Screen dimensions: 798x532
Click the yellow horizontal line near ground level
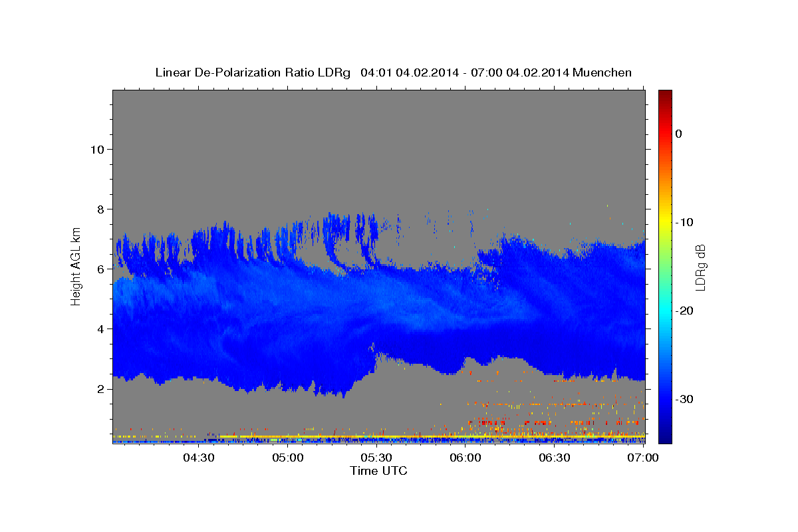point(432,436)
